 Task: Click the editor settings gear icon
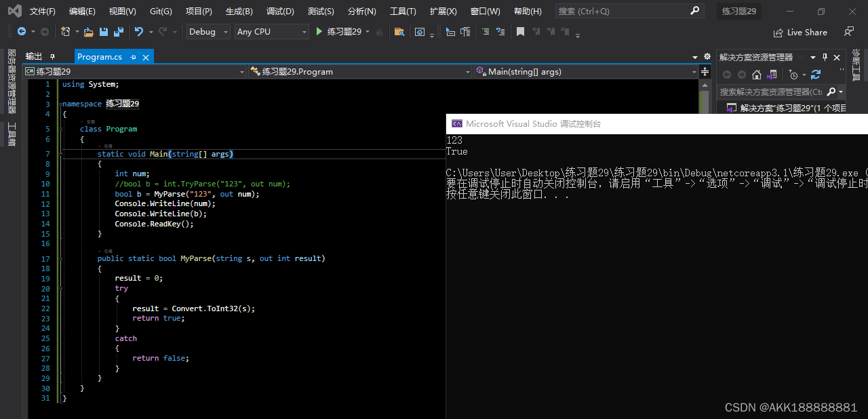point(707,57)
